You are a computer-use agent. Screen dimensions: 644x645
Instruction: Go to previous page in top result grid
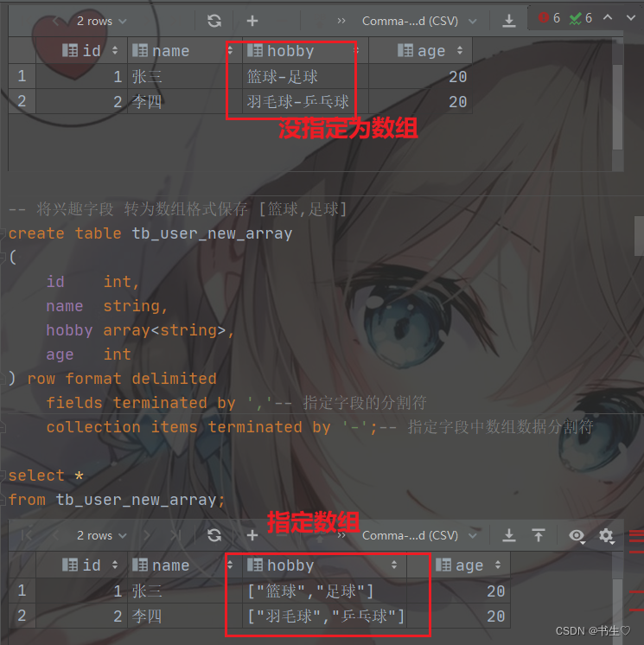[56, 21]
